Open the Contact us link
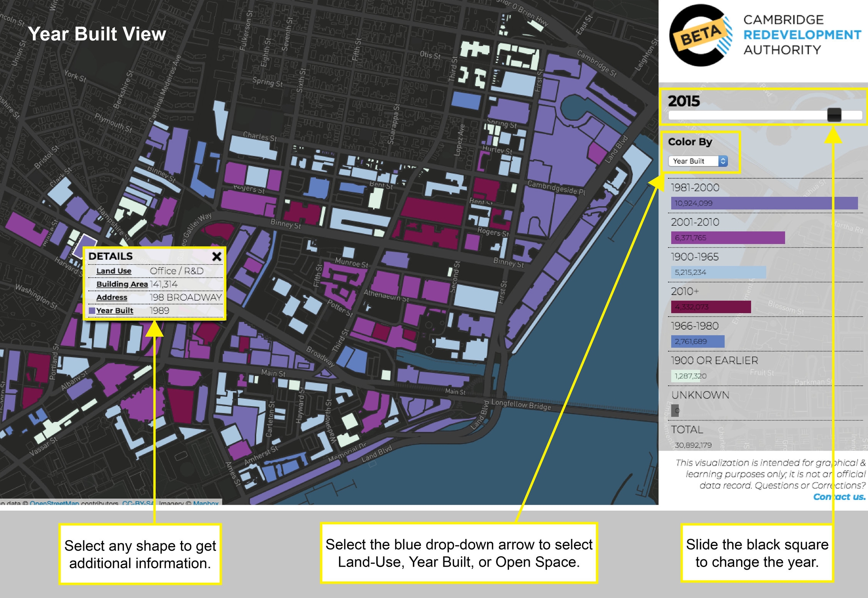This screenshot has width=868, height=598. tap(839, 496)
